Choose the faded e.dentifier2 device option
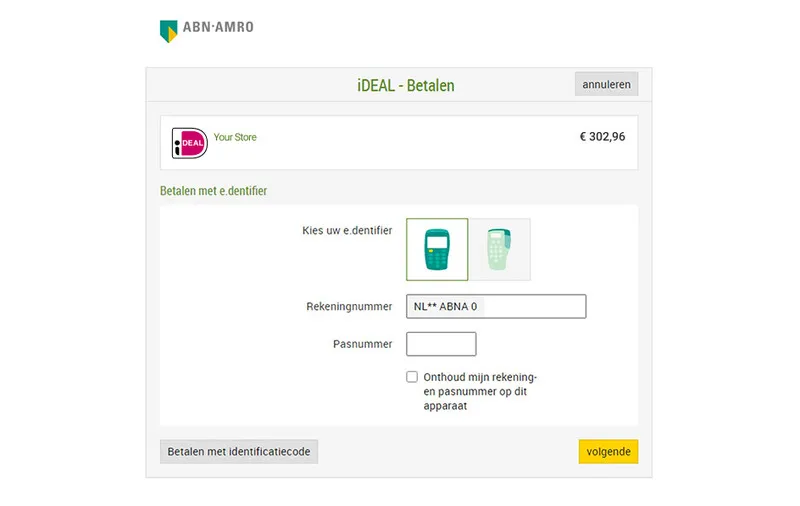800x506 pixels. click(x=500, y=249)
